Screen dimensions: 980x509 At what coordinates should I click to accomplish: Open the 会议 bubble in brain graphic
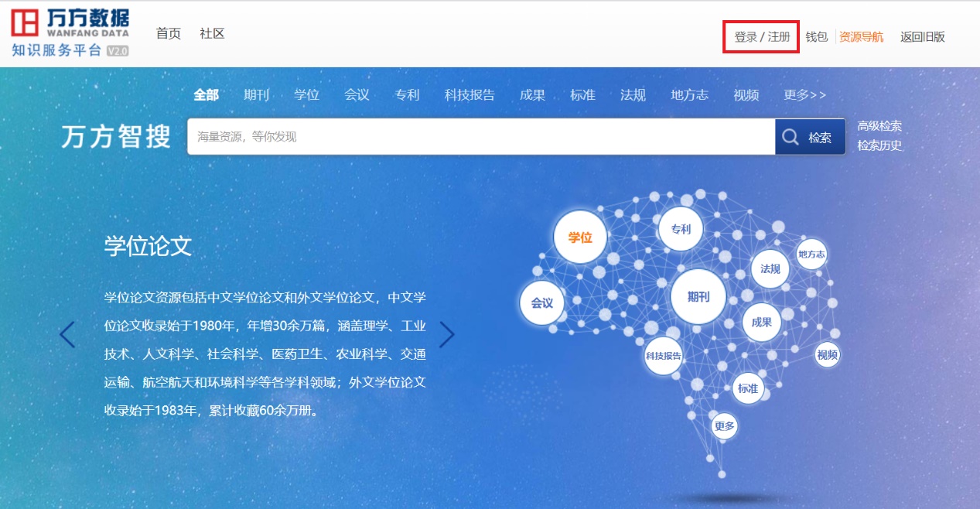(541, 302)
